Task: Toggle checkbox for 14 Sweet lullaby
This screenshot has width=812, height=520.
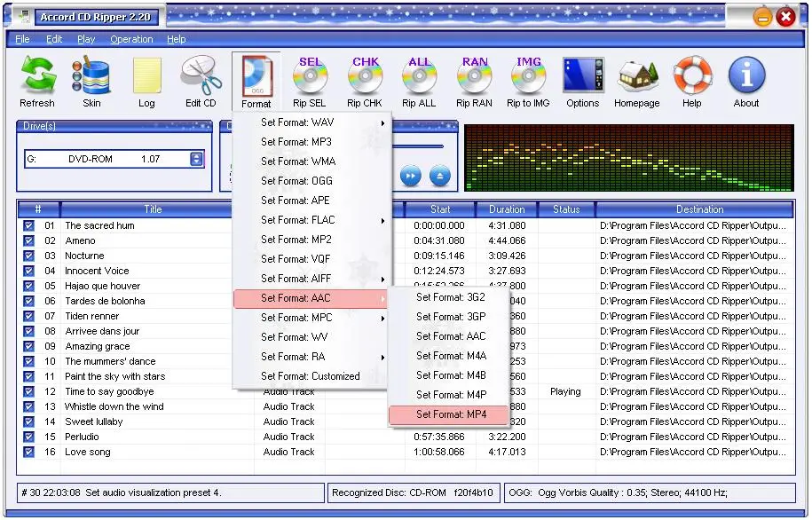Action: coord(28,422)
